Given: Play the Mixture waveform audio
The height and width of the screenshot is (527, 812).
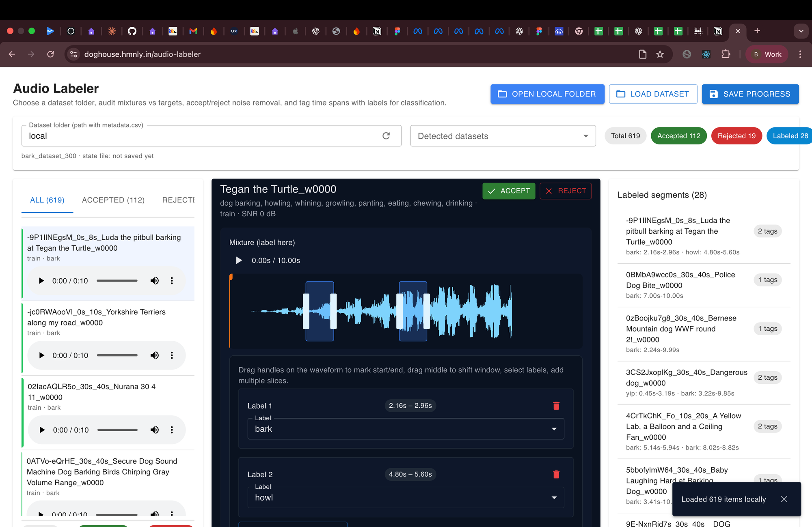Looking at the screenshot, I should 239,260.
